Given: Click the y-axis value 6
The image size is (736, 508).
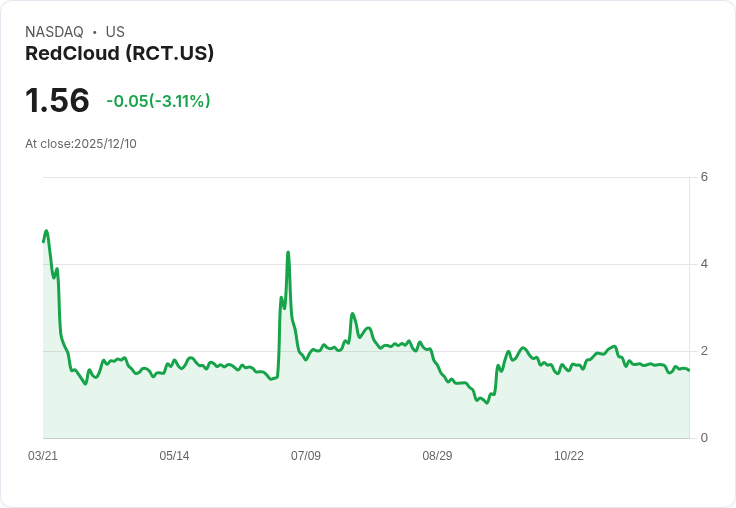Looking at the screenshot, I should coord(705,177).
